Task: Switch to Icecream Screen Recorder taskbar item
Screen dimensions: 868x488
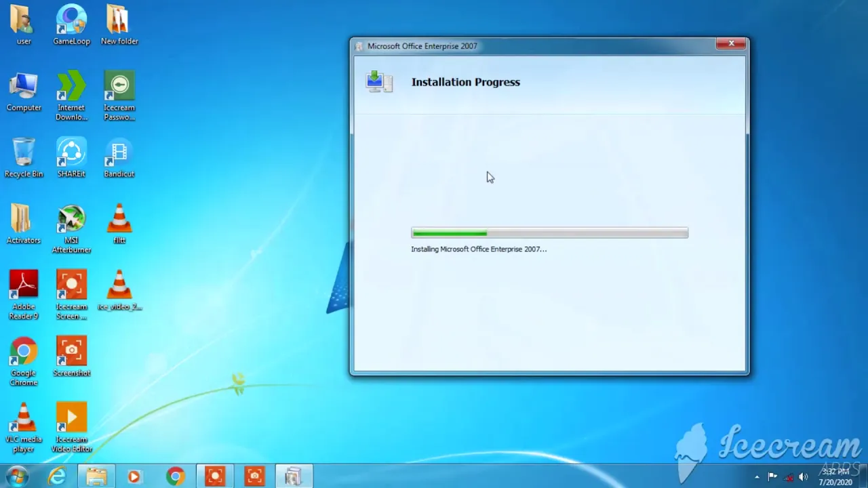Action: [x=215, y=476]
